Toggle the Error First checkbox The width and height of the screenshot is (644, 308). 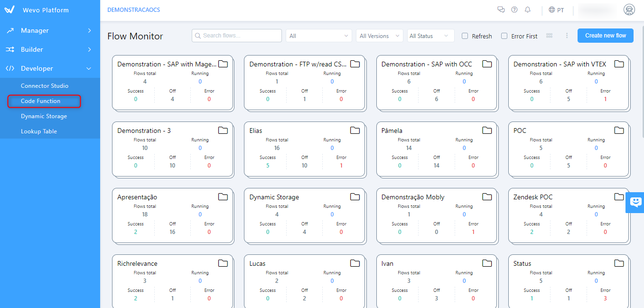(x=504, y=36)
